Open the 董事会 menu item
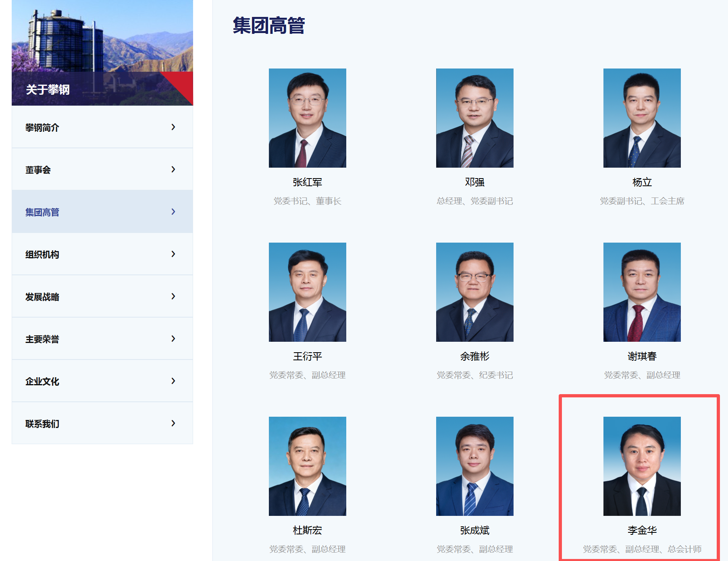Screen dimensions: 728x561 pyautogui.click(x=102, y=169)
